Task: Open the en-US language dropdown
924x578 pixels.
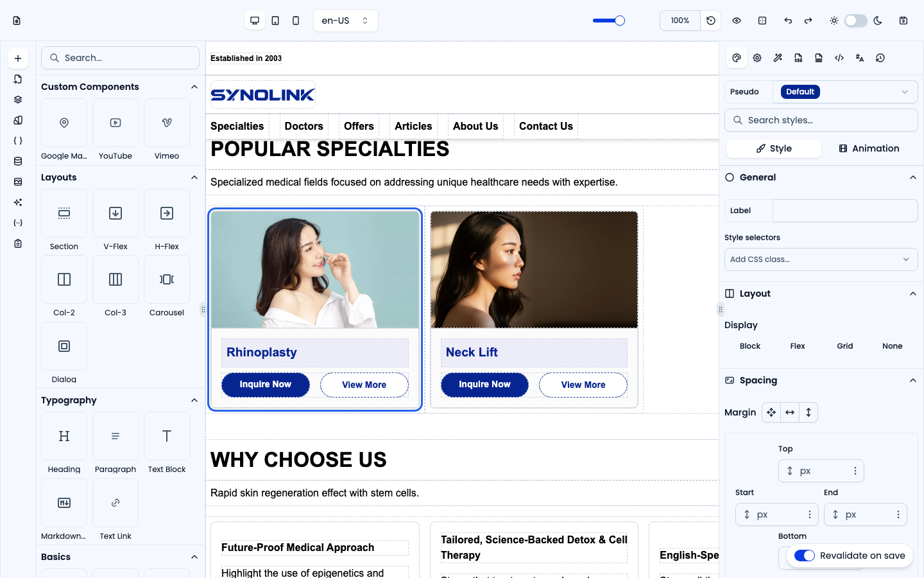Action: pyautogui.click(x=346, y=21)
